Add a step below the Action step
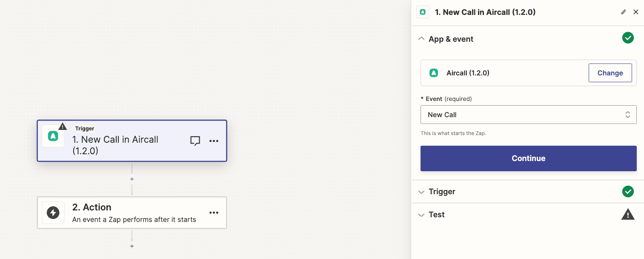Image resolution: width=644 pixels, height=259 pixels. (x=132, y=246)
